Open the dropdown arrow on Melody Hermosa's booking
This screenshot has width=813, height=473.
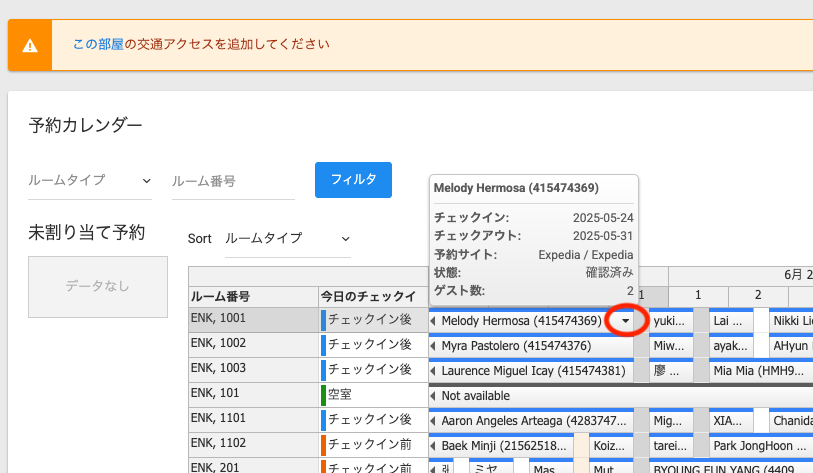625,321
